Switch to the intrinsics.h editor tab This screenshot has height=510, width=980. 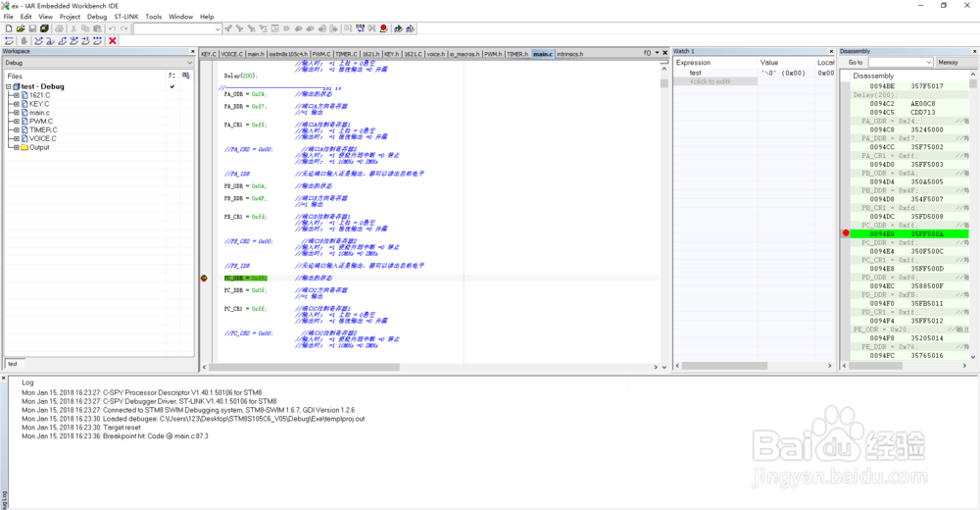tap(570, 54)
